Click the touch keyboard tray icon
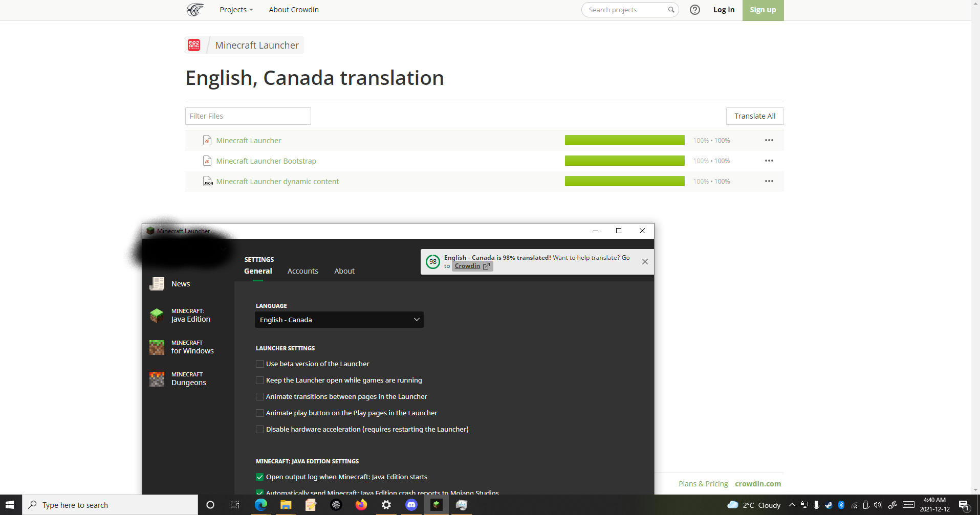The image size is (980, 515). (909, 505)
